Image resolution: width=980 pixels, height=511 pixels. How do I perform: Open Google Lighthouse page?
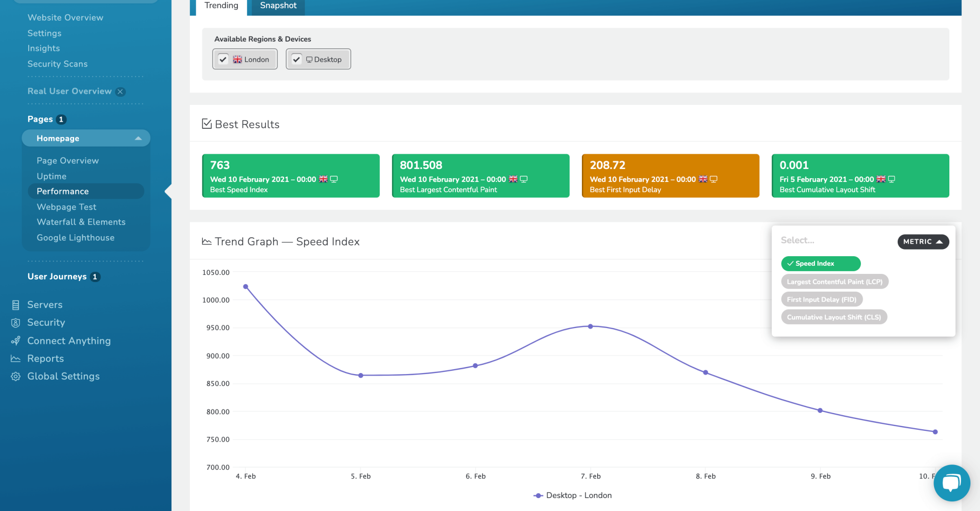(x=76, y=238)
